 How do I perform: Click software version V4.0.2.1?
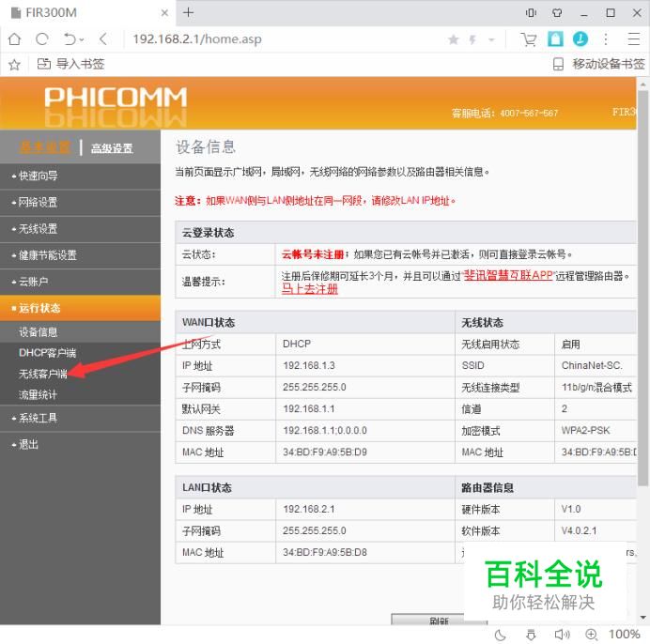coord(579,530)
